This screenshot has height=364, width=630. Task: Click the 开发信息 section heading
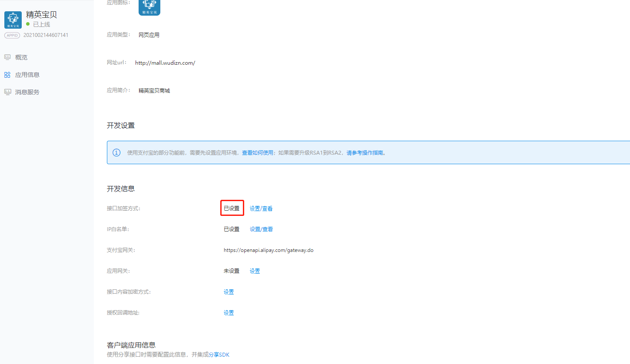121,189
